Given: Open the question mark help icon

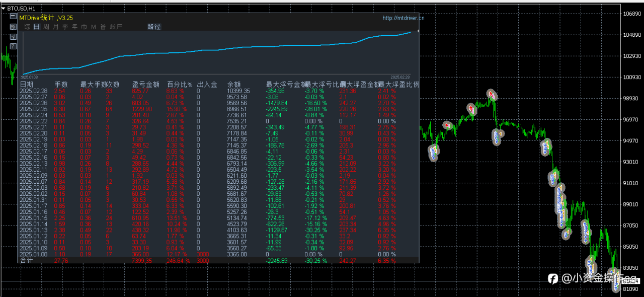Looking at the screenshot, I should [13, 46].
